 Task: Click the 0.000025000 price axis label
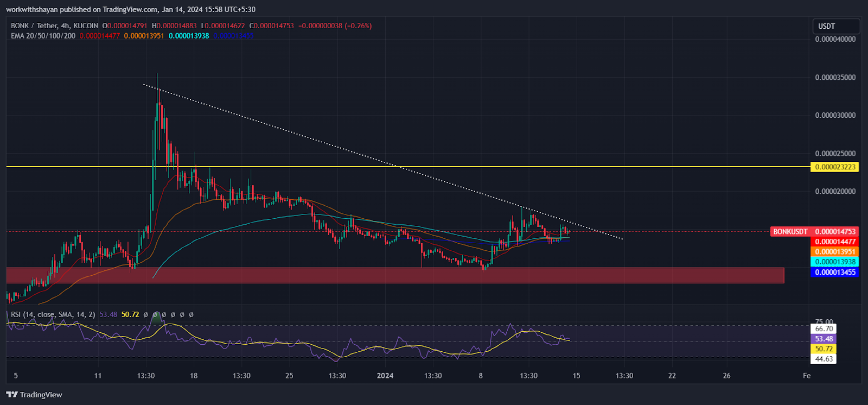(x=835, y=154)
